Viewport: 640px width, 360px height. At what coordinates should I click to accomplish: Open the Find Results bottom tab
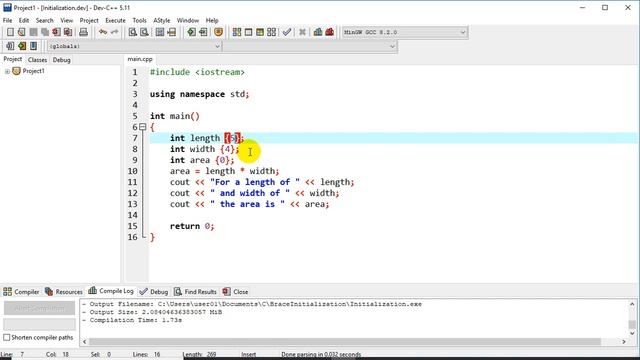[x=196, y=291]
